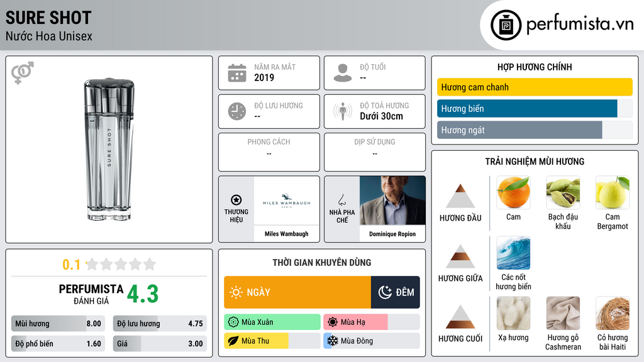The height and width of the screenshot is (362, 644).
Task: Select the Mùa Xuân season bar
Action: [x=272, y=322]
